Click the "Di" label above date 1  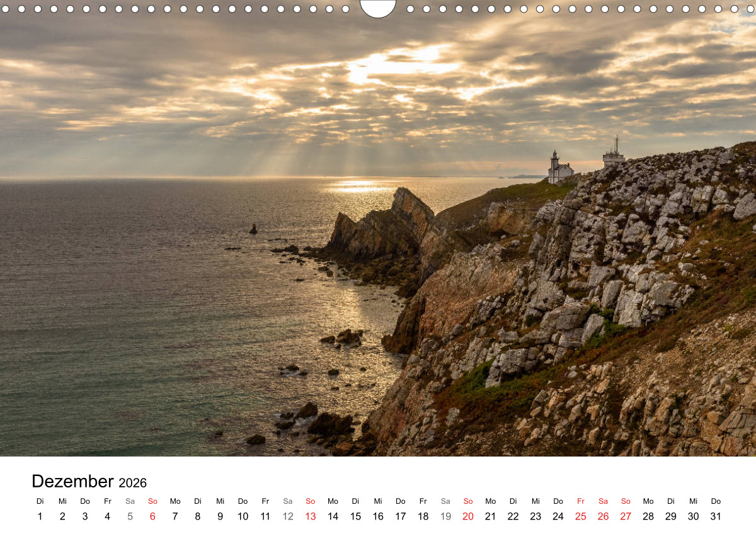tap(40, 501)
